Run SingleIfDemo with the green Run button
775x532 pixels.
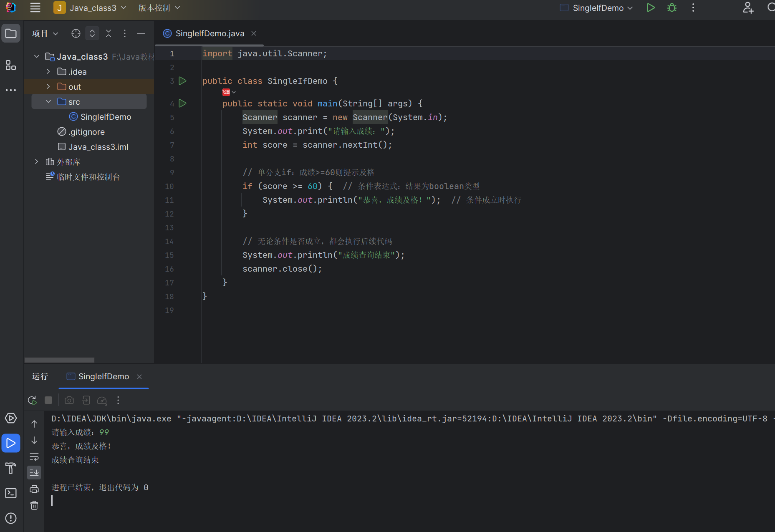[x=650, y=8]
